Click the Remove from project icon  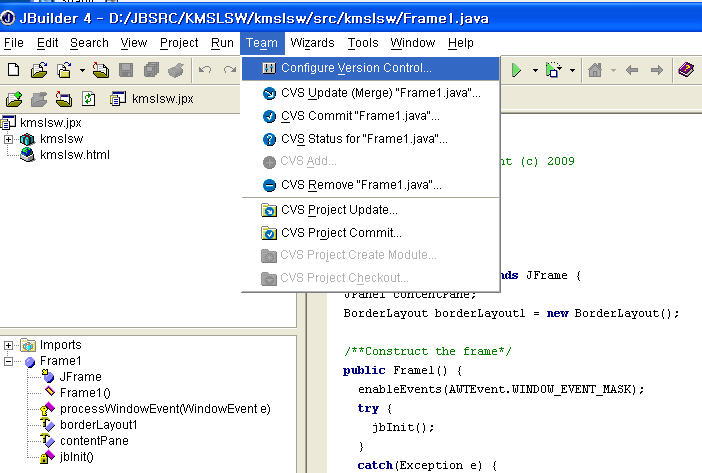point(39,99)
